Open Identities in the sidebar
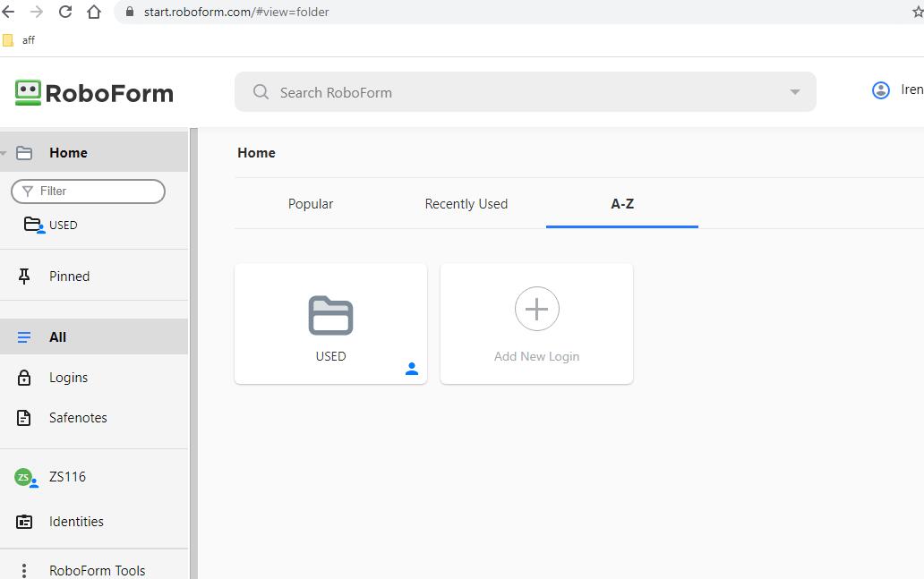This screenshot has width=924, height=579. click(x=76, y=522)
